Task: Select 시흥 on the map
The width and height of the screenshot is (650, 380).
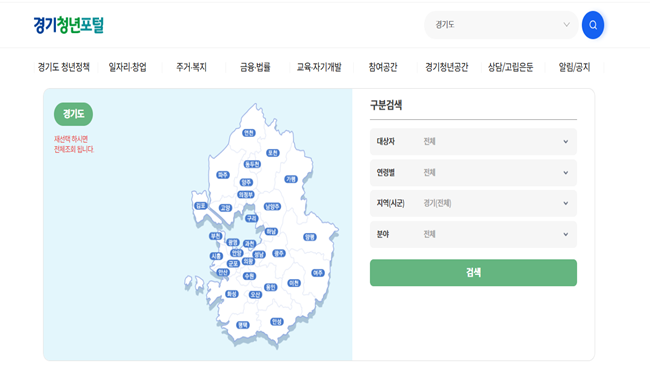Action: tap(216, 257)
